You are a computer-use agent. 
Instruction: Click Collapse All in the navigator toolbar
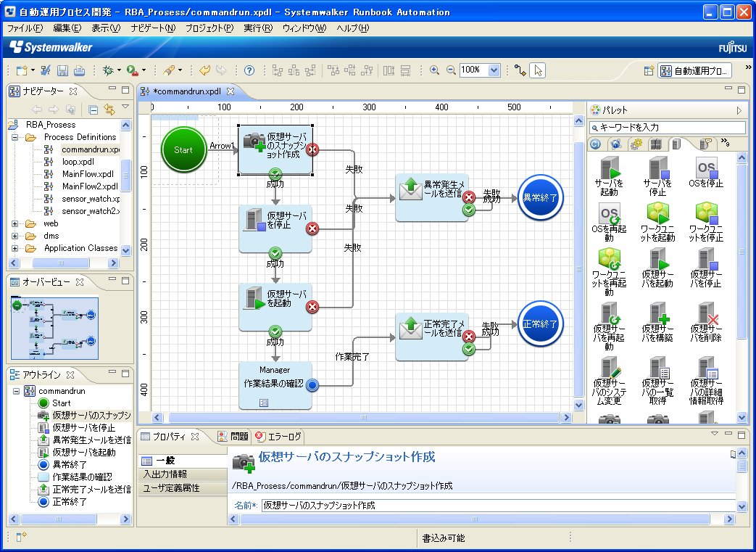[93, 110]
